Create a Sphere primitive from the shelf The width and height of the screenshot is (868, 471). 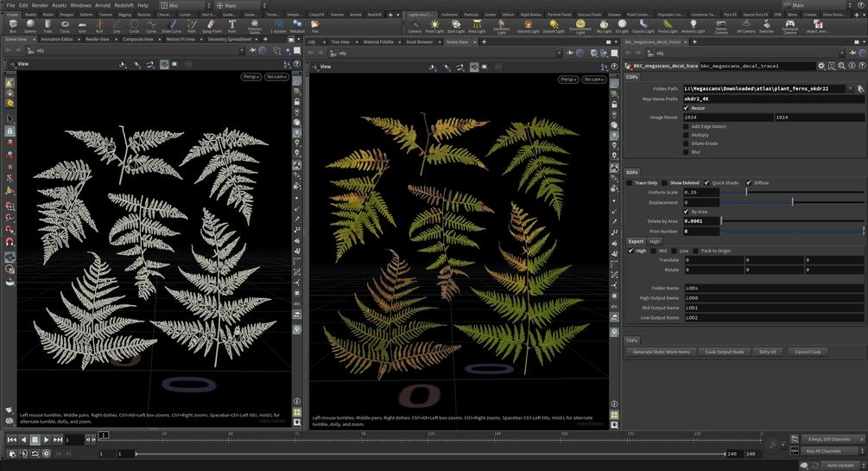30,25
